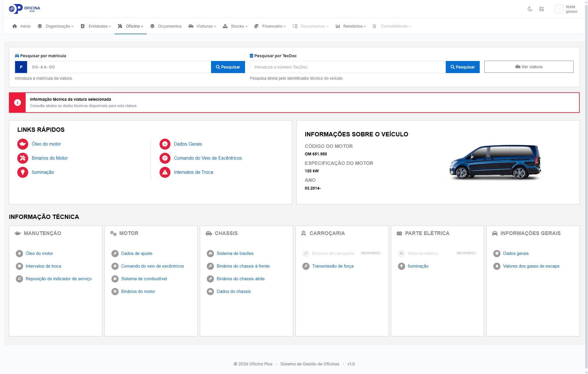Toggle dark mode moon icon
Screen dimensions: 588x374
(x=530, y=9)
